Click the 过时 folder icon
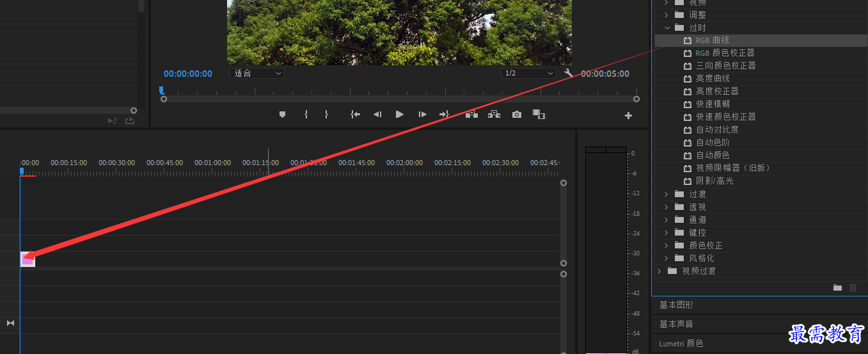The height and width of the screenshot is (354, 868). pyautogui.click(x=679, y=28)
